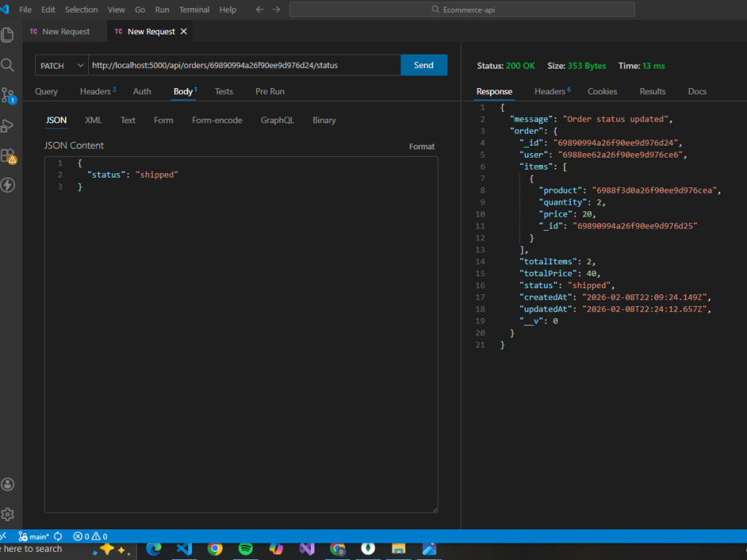Open the Help menu
The height and width of the screenshot is (560, 747).
point(228,10)
